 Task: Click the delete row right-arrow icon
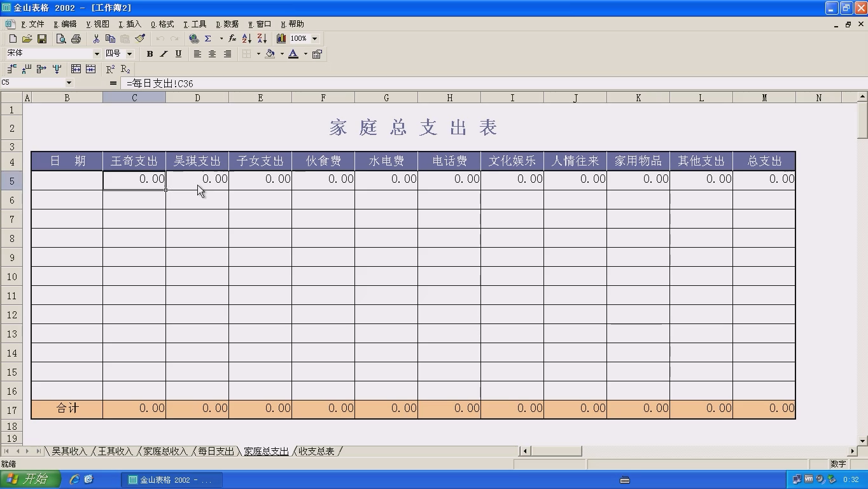point(41,69)
